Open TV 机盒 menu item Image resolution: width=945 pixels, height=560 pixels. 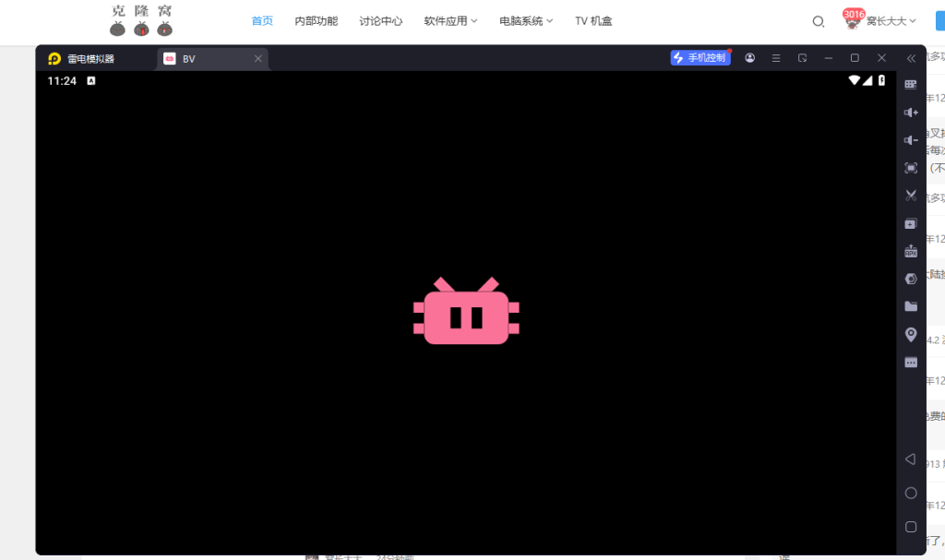[593, 21]
